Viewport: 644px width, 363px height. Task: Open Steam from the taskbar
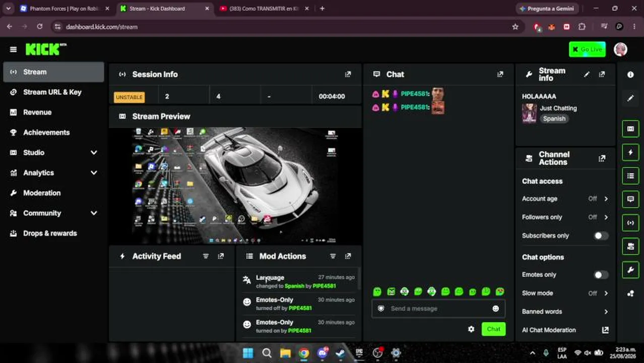(341, 353)
